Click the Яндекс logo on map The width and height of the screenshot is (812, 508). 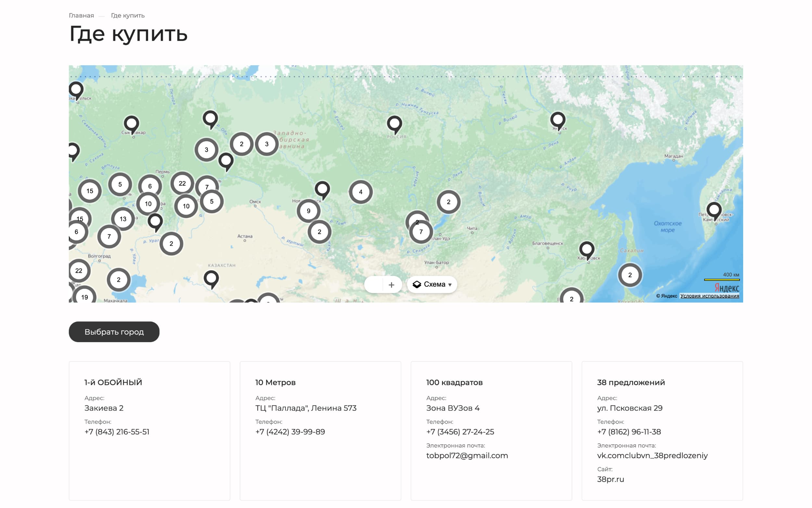click(x=726, y=288)
